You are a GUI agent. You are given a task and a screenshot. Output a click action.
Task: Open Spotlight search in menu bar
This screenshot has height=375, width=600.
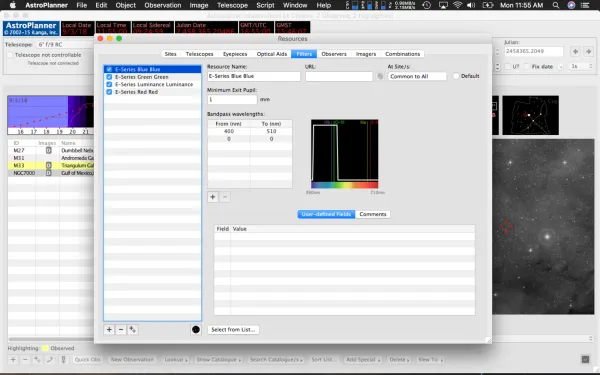coord(556,5)
